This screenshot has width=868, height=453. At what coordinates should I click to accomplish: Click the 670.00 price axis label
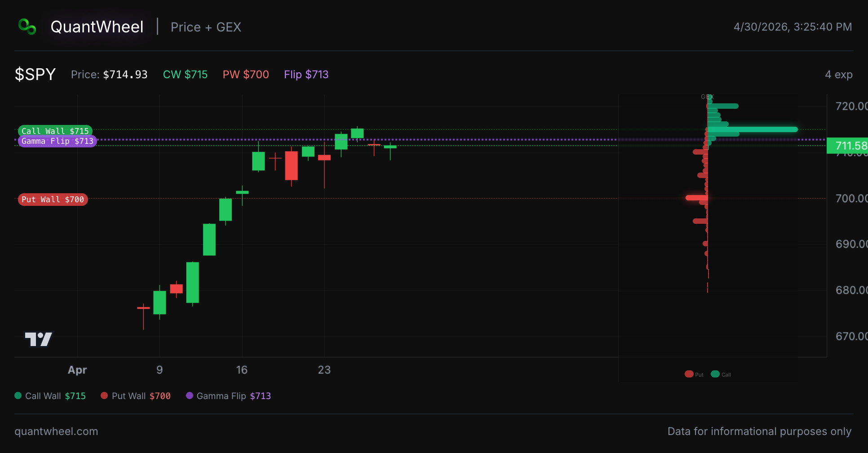tap(851, 336)
